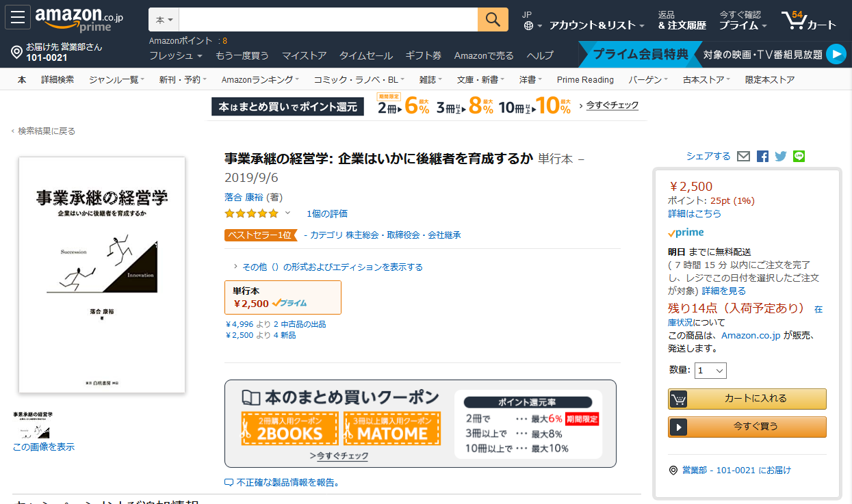Open Amazonで売る link
Screen dimensions: 852x504
point(484,55)
